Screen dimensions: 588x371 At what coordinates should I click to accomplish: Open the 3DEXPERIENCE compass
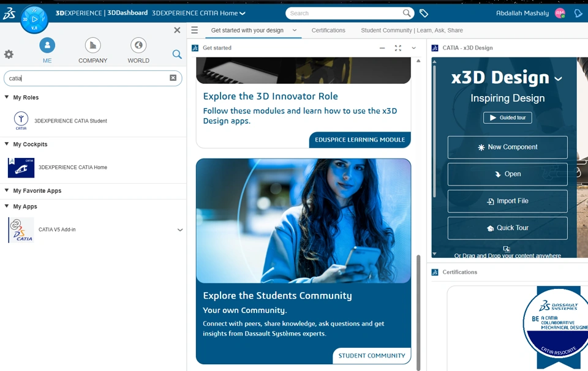34,20
